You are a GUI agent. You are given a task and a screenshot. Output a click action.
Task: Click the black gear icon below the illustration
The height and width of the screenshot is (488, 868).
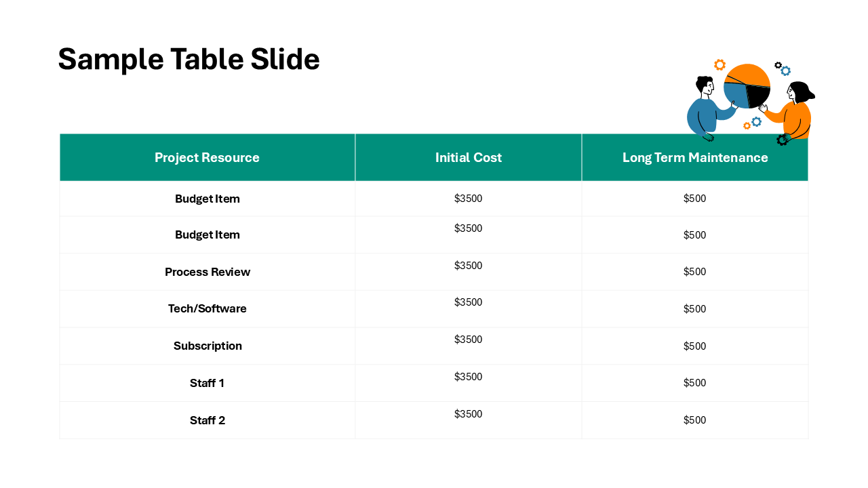click(x=783, y=140)
